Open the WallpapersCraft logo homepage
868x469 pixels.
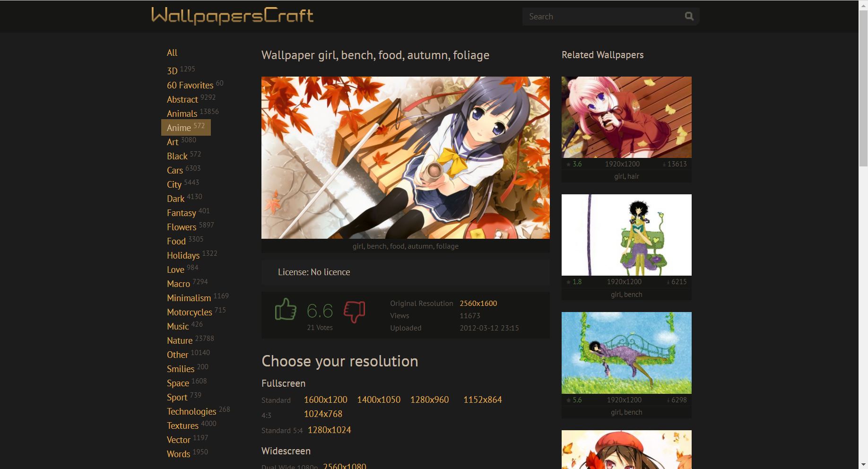click(232, 16)
